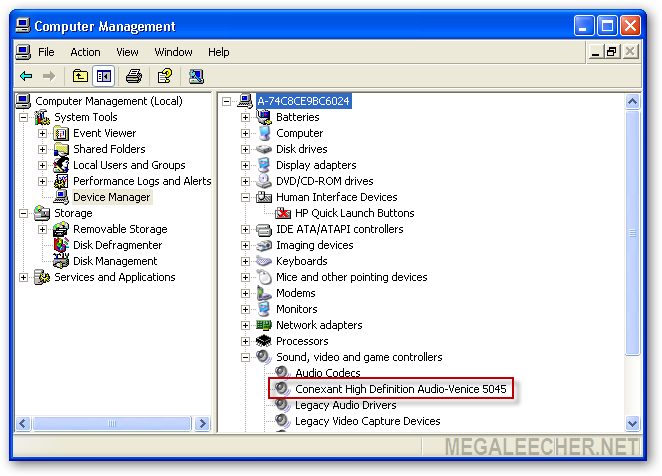Select the Audio Codecs device
The height and width of the screenshot is (476, 662).
click(328, 373)
